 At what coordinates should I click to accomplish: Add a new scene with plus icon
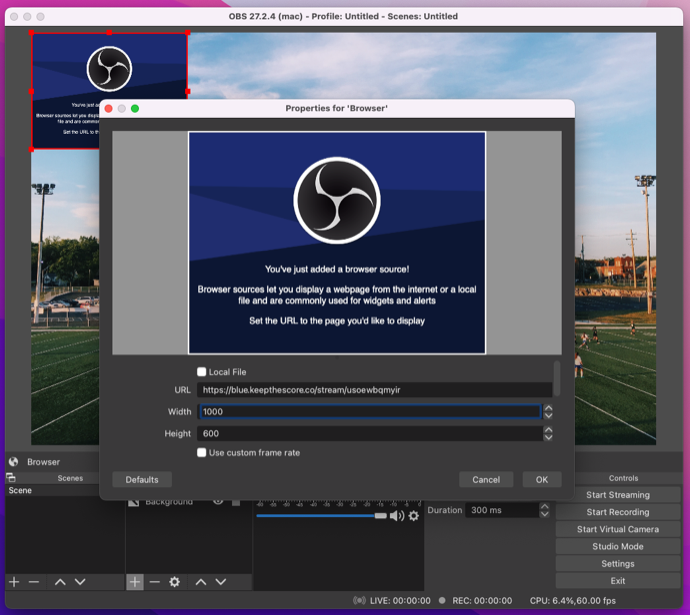click(14, 582)
